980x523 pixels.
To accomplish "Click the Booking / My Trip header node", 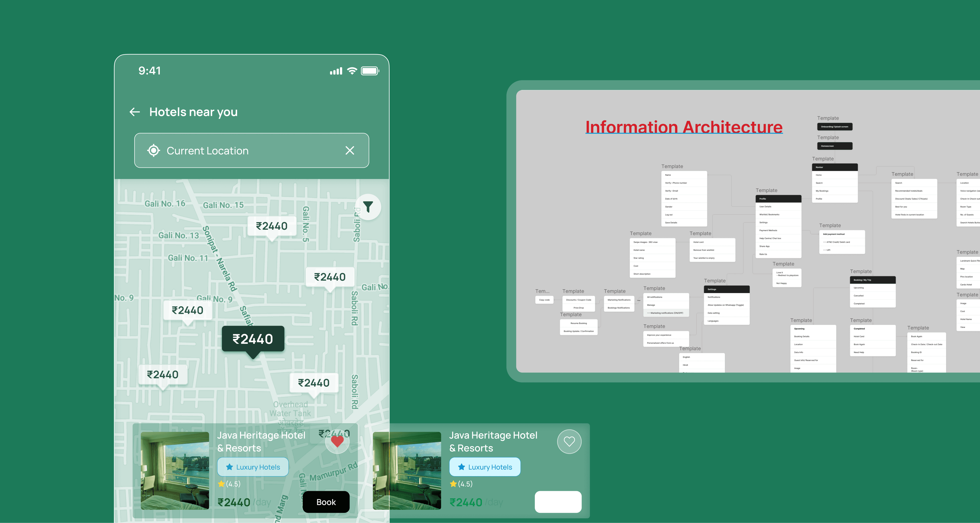I will coord(872,280).
